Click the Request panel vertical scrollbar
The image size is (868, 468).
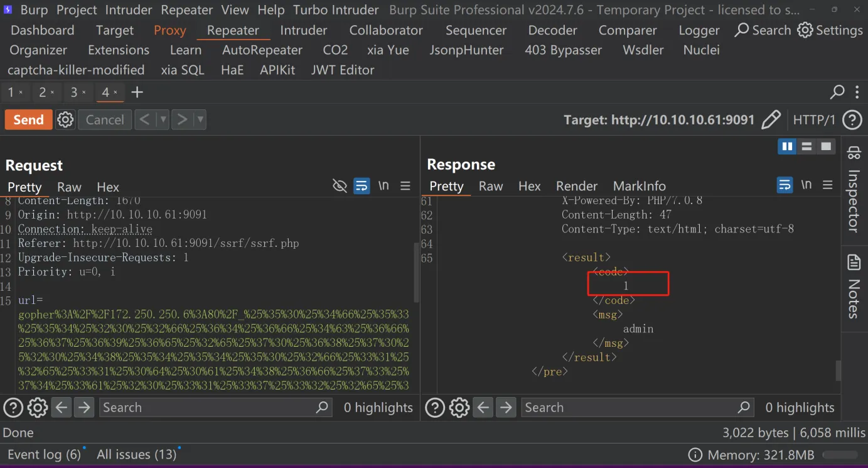click(x=416, y=272)
